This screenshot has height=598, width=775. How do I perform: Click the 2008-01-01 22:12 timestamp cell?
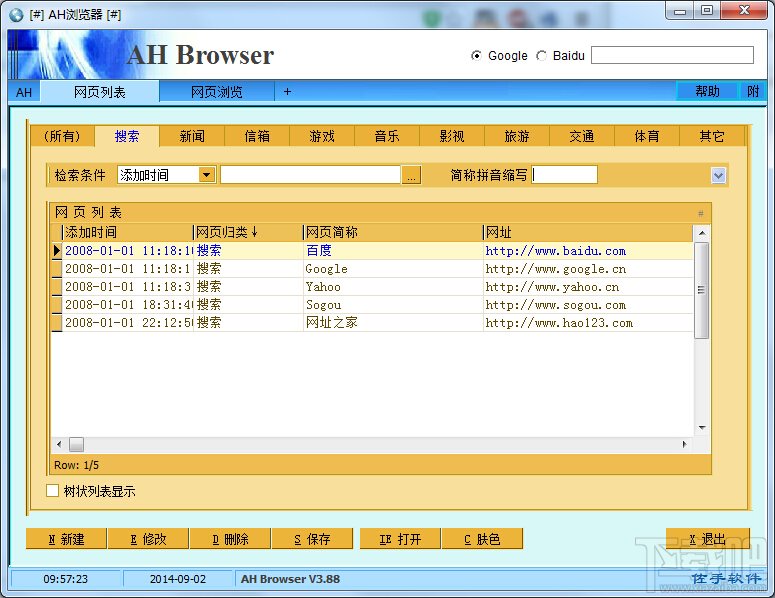pyautogui.click(x=128, y=323)
